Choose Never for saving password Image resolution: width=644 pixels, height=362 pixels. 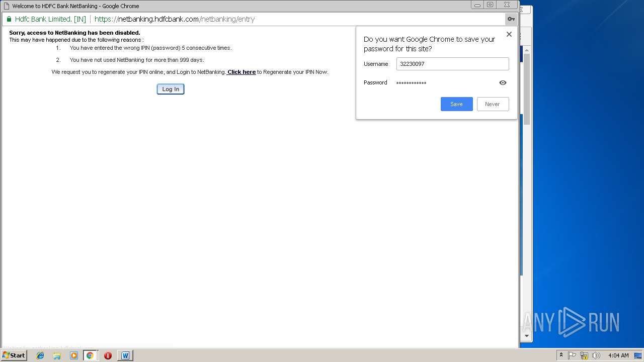493,104
